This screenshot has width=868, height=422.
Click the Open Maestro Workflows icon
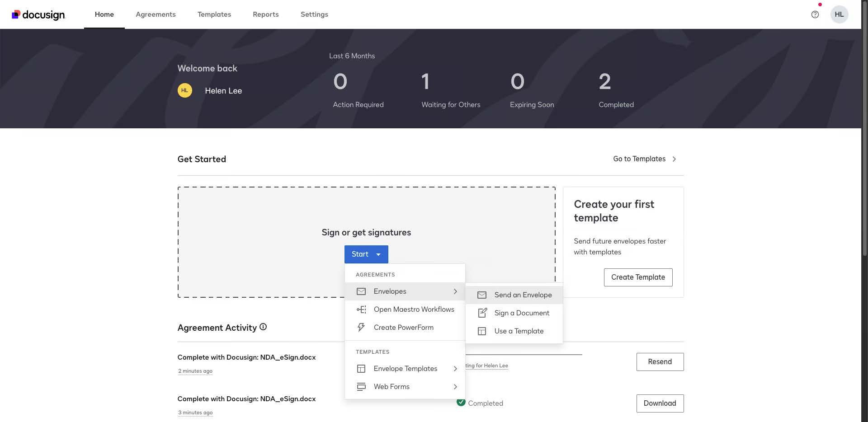point(361,309)
